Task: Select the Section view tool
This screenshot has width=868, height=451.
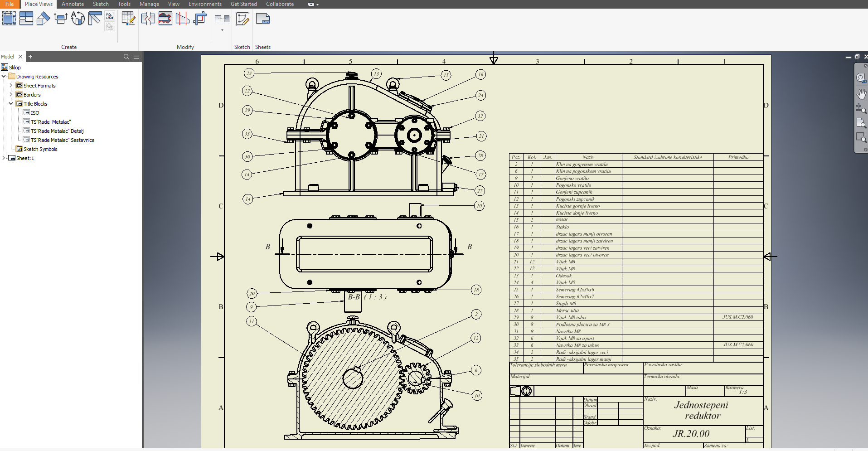Action: pos(60,19)
